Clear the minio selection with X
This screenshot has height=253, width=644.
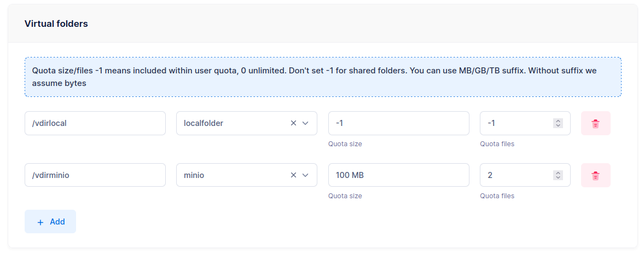click(x=293, y=175)
